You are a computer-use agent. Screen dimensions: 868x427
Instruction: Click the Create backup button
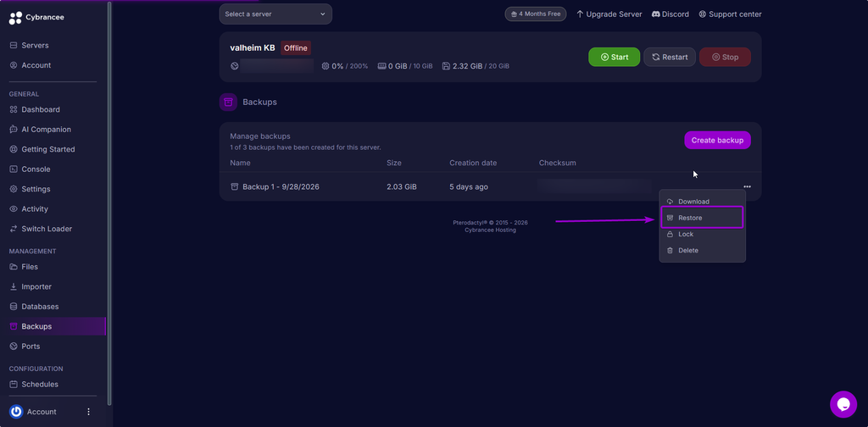click(x=717, y=140)
